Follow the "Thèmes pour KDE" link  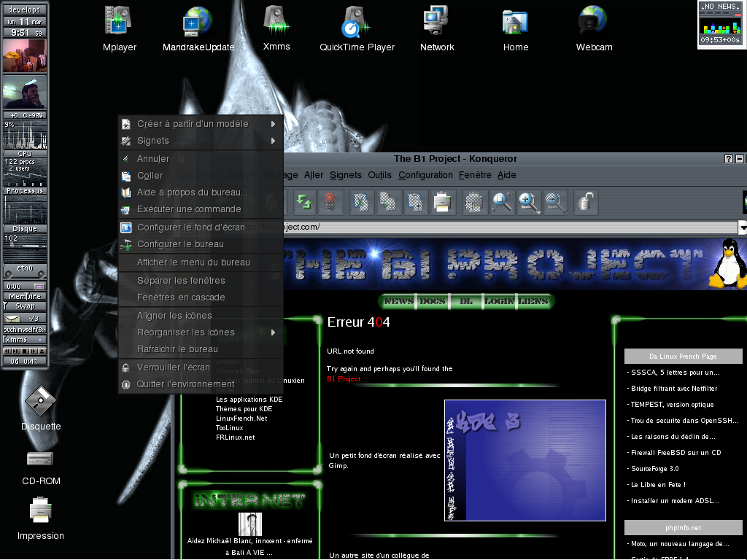244,409
